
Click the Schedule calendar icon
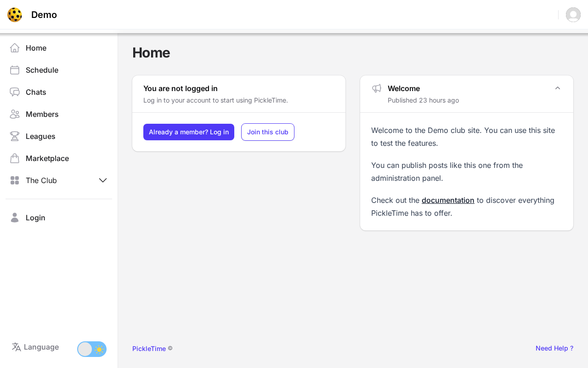[x=15, y=70]
